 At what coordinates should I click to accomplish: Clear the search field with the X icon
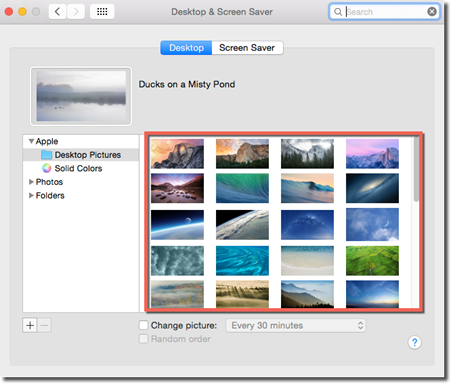tap(432, 12)
